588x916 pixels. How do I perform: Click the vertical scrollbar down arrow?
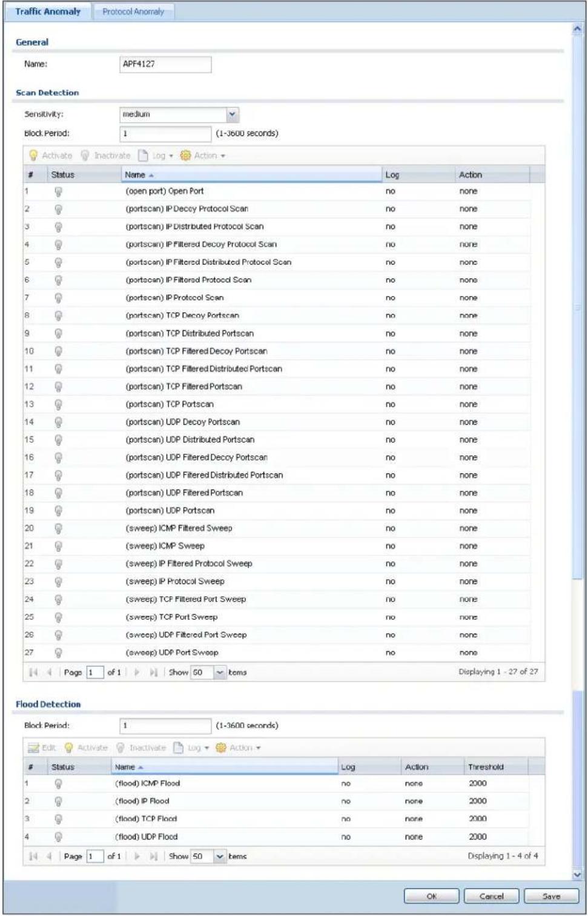click(x=577, y=874)
